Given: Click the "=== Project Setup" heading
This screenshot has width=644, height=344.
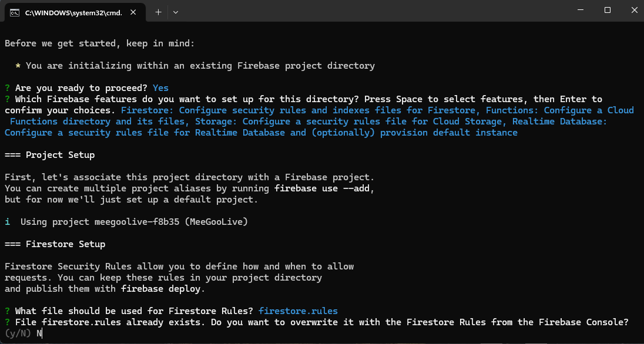Looking at the screenshot, I should (50, 155).
